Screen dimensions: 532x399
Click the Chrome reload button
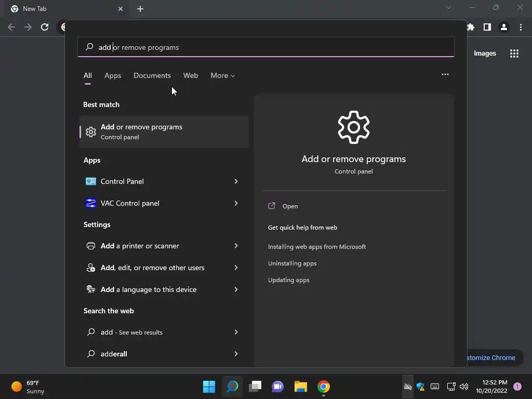[45, 27]
